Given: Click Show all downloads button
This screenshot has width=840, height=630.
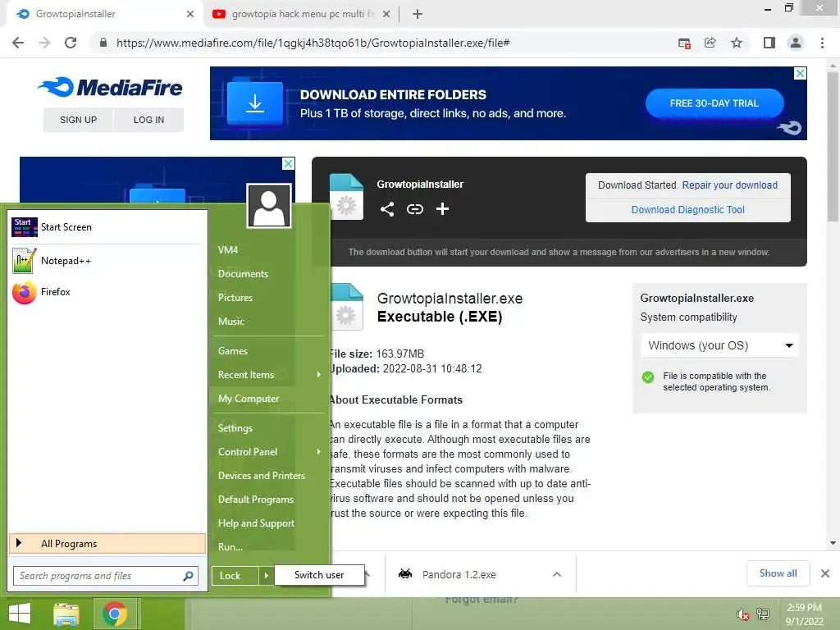Looking at the screenshot, I should 778,573.
